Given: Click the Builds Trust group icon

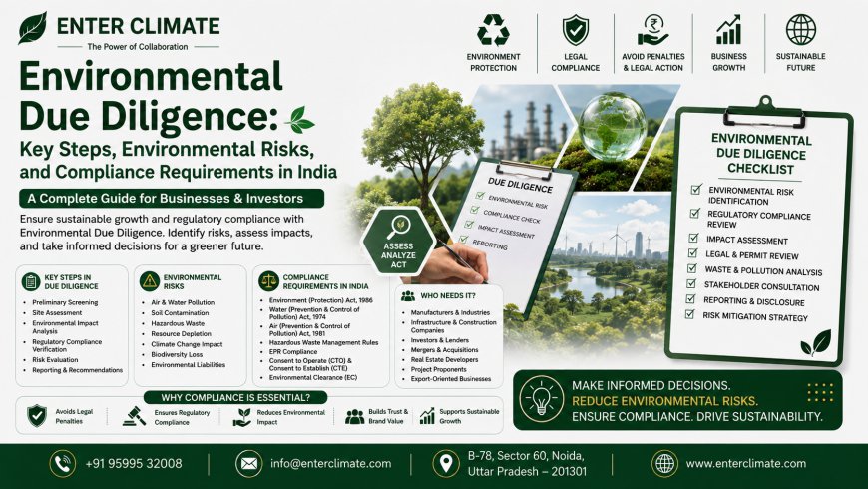Looking at the screenshot, I should coord(354,417).
